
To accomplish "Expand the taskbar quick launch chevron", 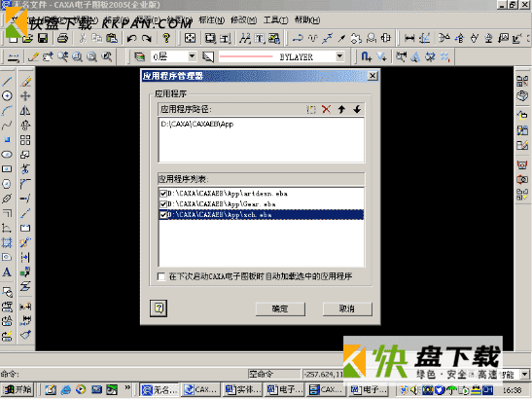I will click(127, 387).
